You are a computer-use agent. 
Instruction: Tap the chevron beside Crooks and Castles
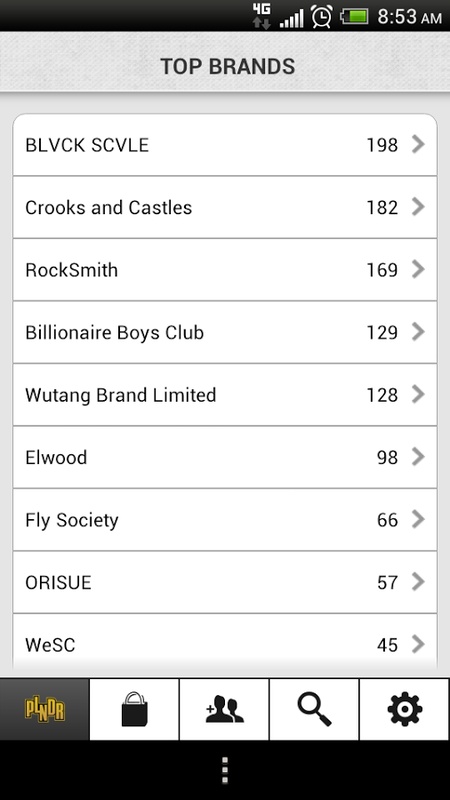(418, 207)
